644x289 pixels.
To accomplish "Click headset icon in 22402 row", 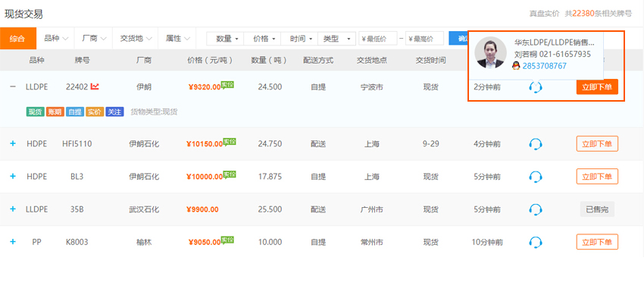I will coord(535,87).
